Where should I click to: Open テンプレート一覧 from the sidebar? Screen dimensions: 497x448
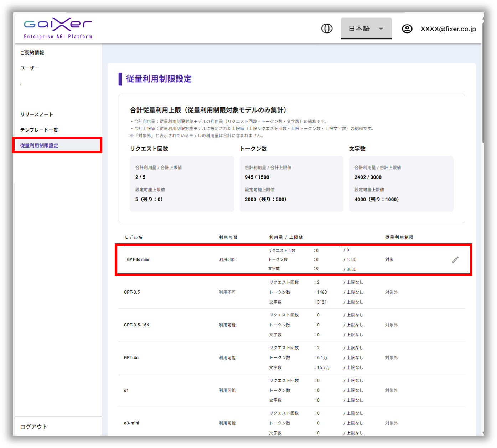tap(39, 130)
